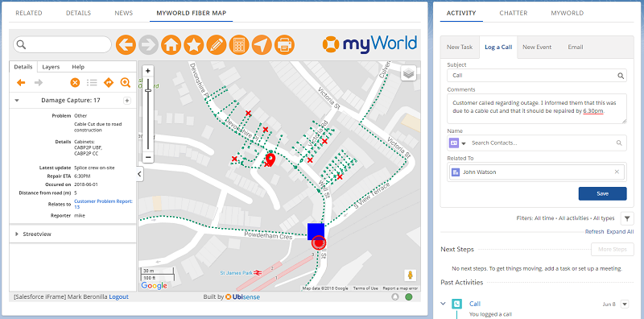Remove John Watson from Related To

[x=617, y=172]
